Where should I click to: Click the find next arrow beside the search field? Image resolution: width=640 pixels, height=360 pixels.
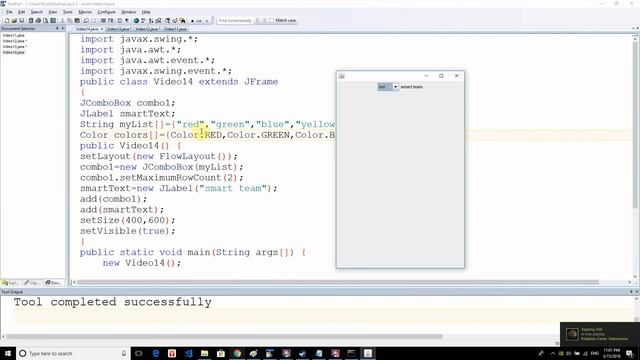[258, 20]
